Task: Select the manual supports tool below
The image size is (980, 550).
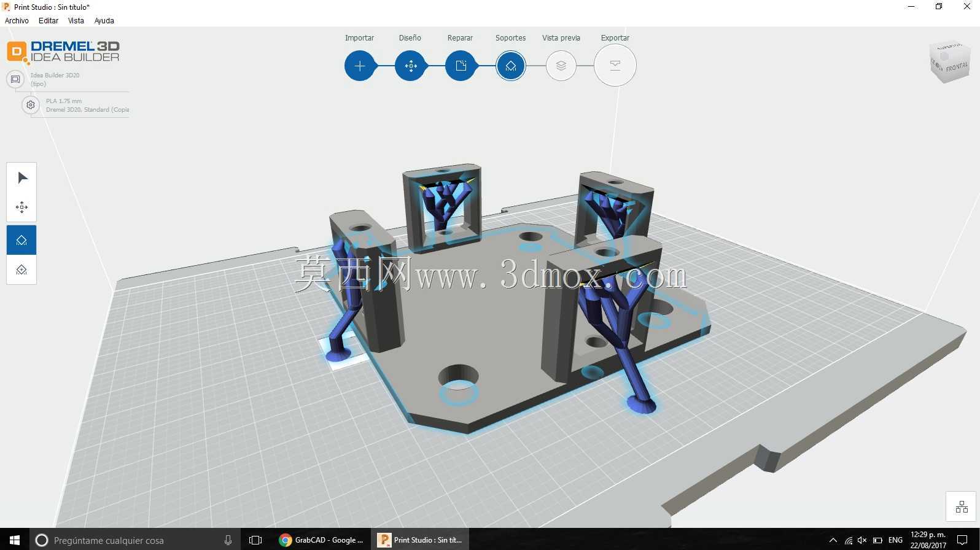Action: coord(21,270)
